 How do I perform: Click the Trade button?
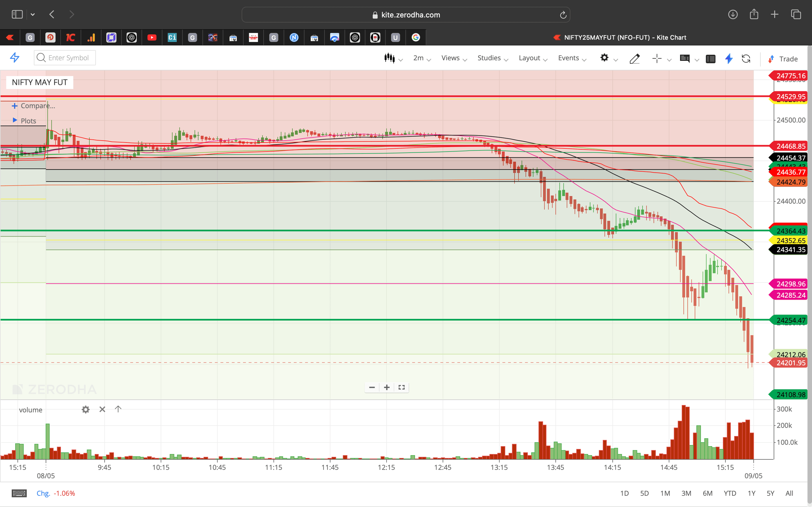point(788,59)
